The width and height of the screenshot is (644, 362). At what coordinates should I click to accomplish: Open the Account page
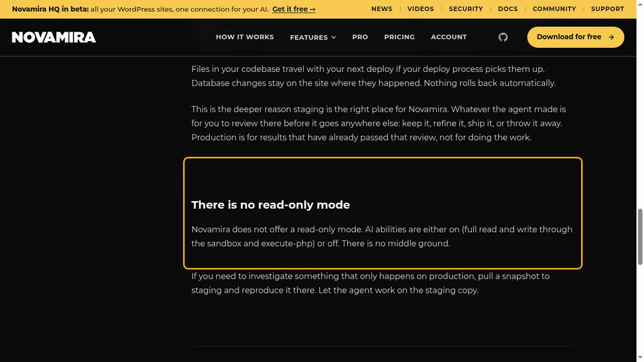point(449,37)
